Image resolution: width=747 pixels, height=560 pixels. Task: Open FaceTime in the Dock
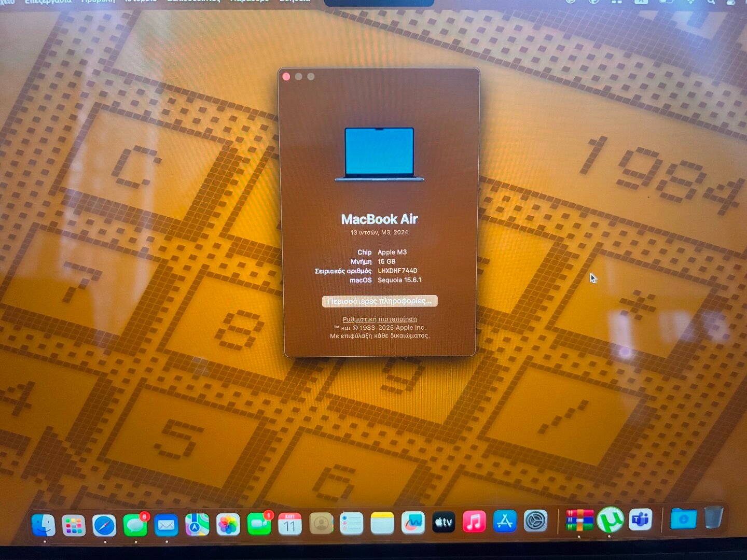click(x=259, y=524)
